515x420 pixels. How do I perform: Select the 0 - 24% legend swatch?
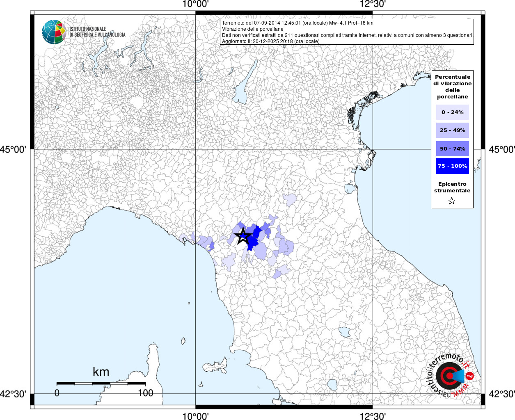452,112
